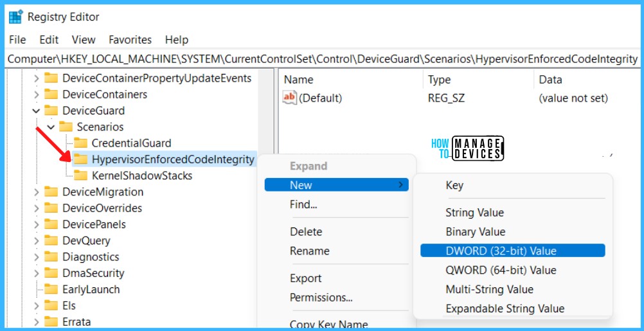This screenshot has width=644, height=331.
Task: Select the KernelShadowStacks key label
Action: click(142, 175)
